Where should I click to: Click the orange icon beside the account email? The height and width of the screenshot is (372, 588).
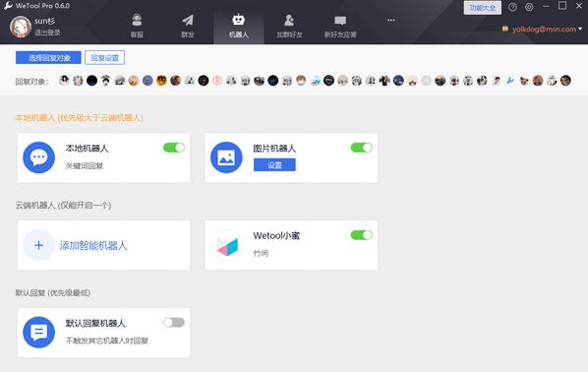click(505, 29)
